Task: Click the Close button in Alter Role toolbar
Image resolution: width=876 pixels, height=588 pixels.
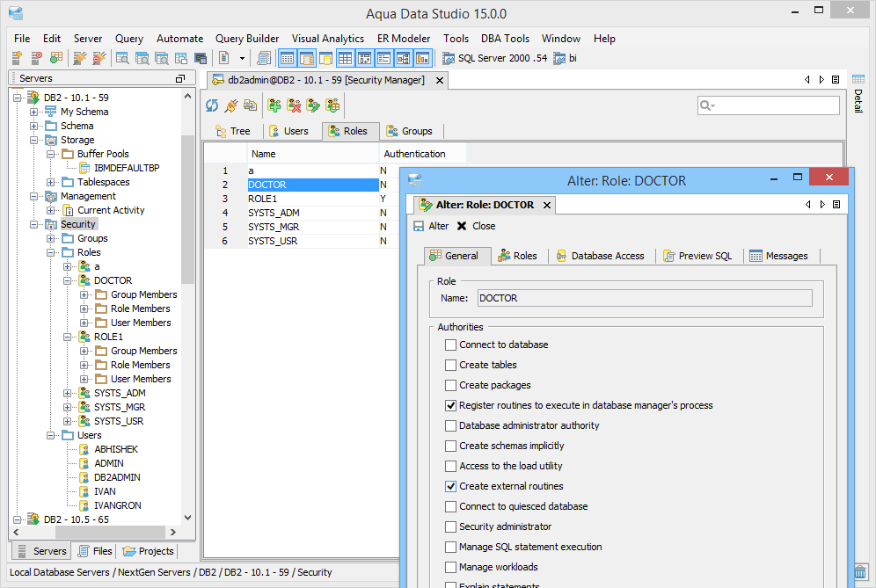Action: (476, 226)
